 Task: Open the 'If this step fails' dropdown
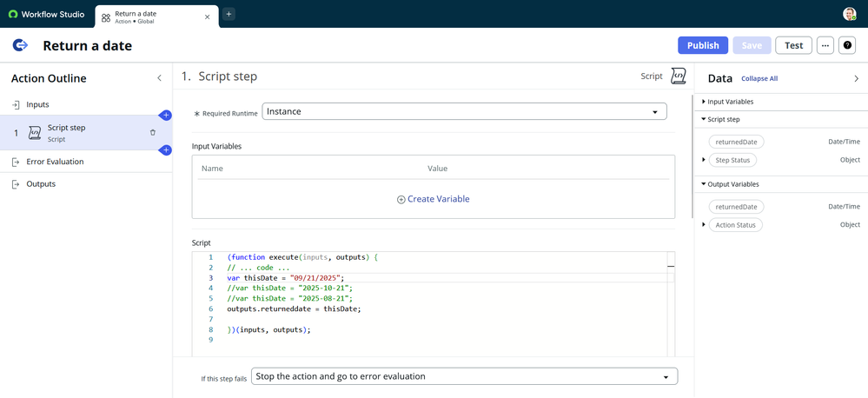pyautogui.click(x=466, y=376)
